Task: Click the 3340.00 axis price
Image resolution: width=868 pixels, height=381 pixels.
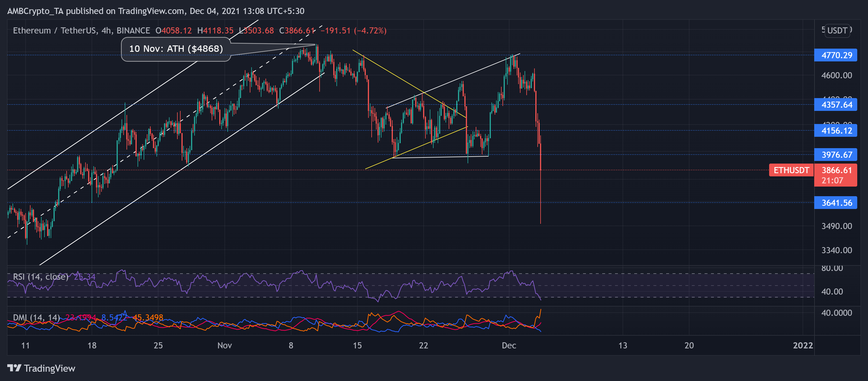Action: click(836, 250)
